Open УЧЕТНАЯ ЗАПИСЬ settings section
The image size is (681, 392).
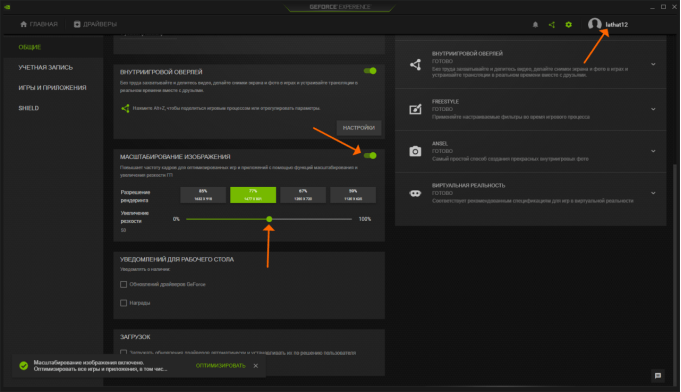pyautogui.click(x=46, y=67)
